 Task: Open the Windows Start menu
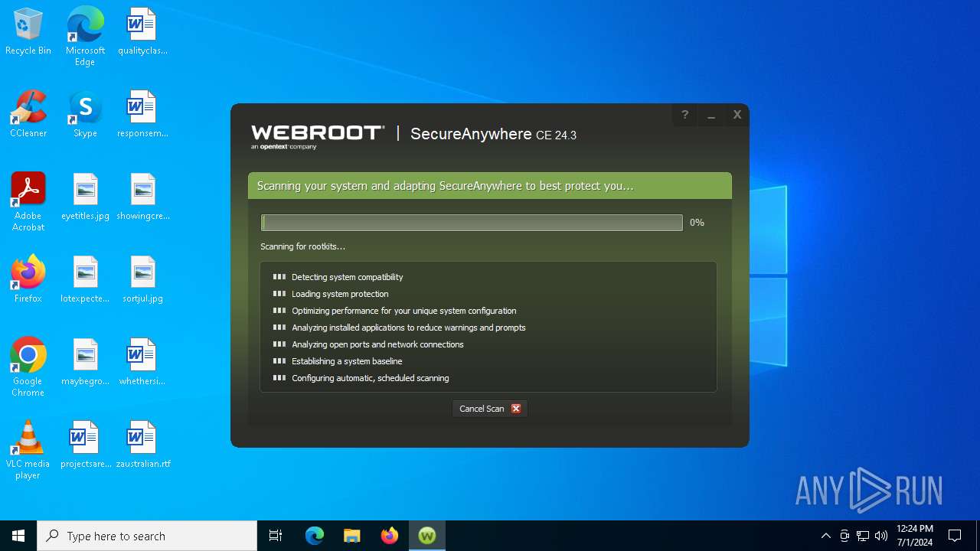click(x=18, y=536)
